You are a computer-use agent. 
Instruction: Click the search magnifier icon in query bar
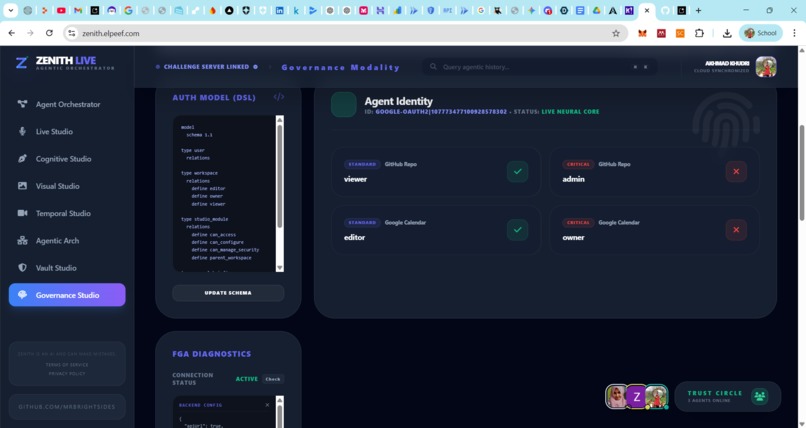(433, 67)
